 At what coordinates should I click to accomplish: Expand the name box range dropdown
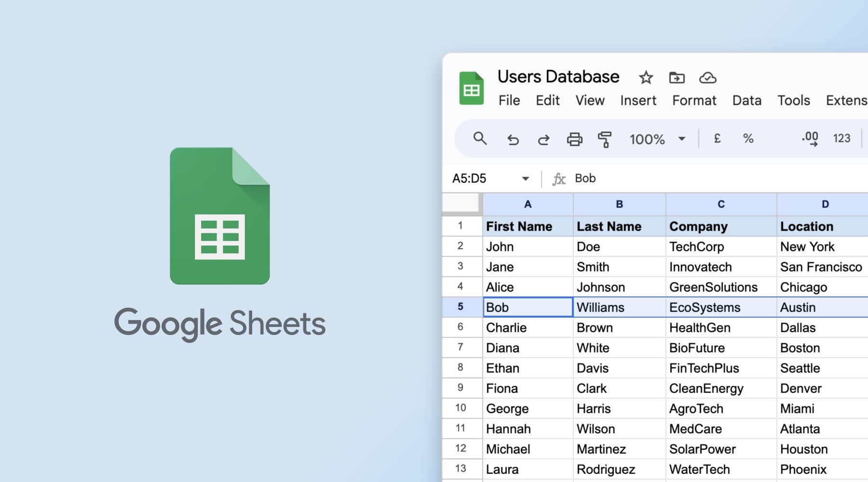click(525, 179)
